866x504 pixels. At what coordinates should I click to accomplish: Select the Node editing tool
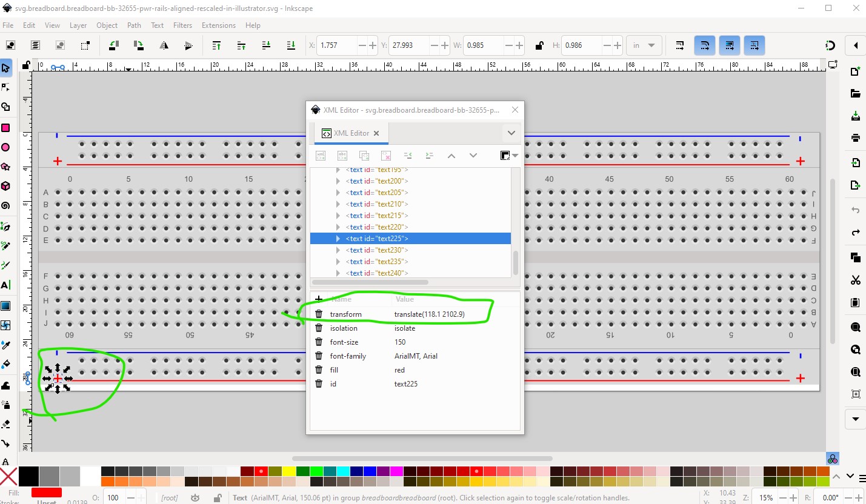coord(6,88)
